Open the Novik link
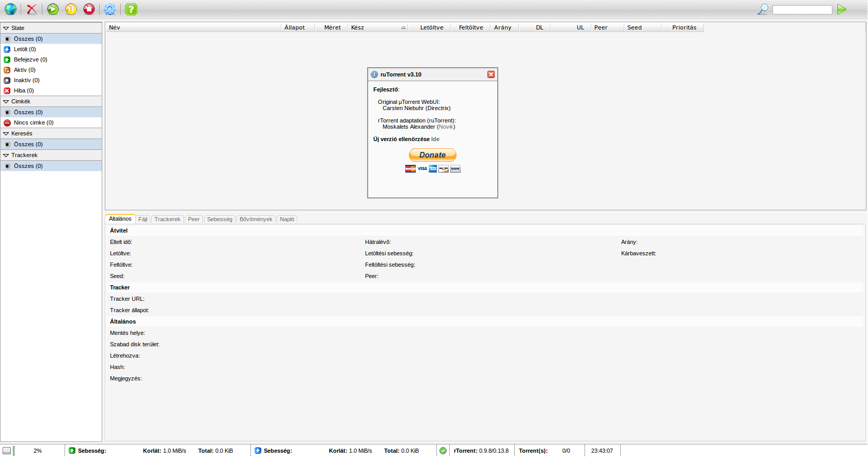This screenshot has height=461, width=868. pyautogui.click(x=446, y=127)
